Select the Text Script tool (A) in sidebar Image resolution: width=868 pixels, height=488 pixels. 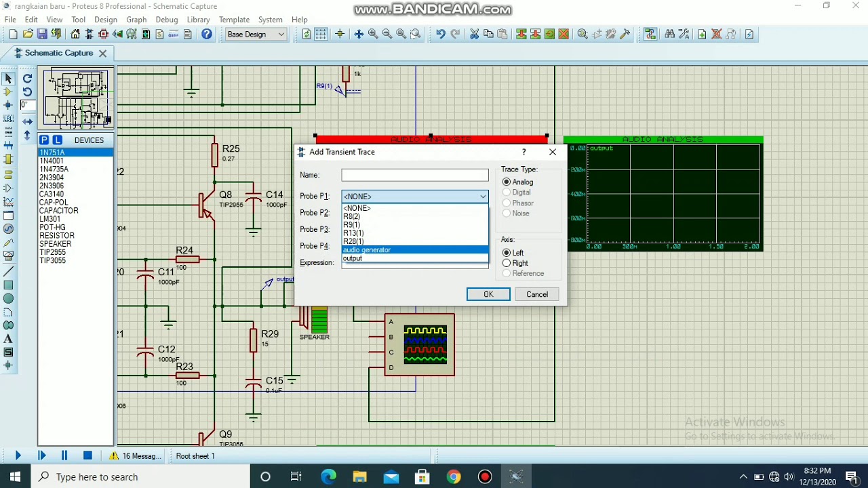(8, 339)
